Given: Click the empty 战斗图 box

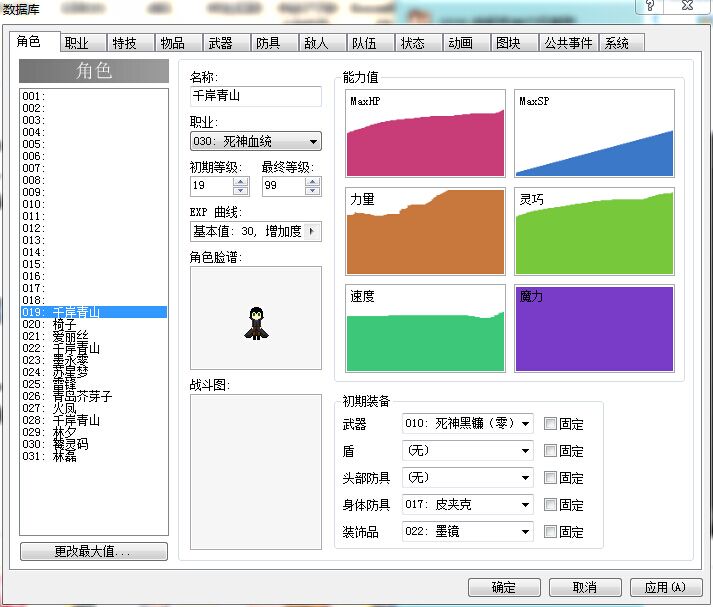Looking at the screenshot, I should click(x=256, y=472).
